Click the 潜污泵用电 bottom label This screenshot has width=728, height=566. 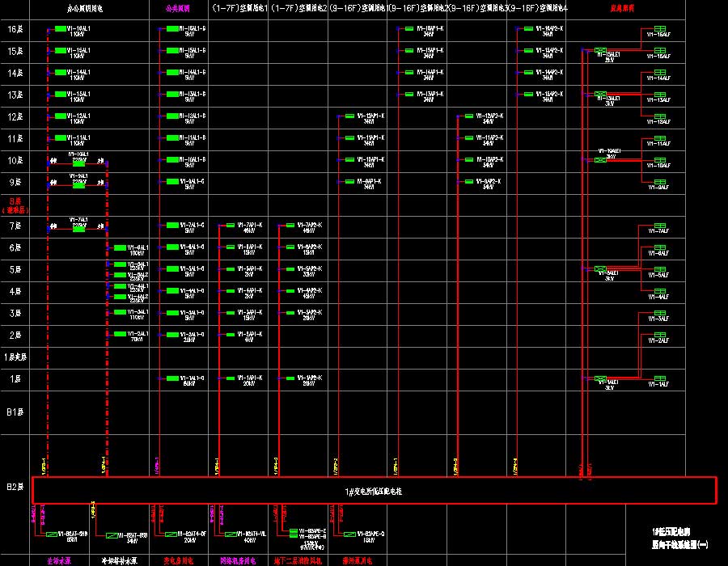(x=357, y=560)
